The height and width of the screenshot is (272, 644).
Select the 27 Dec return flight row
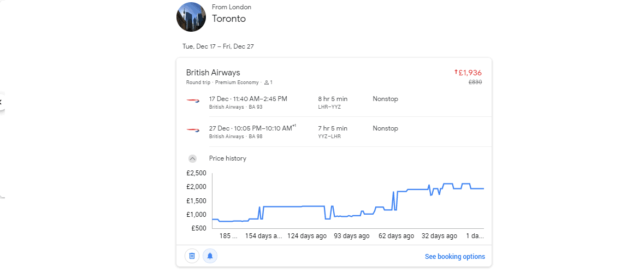[x=334, y=132]
